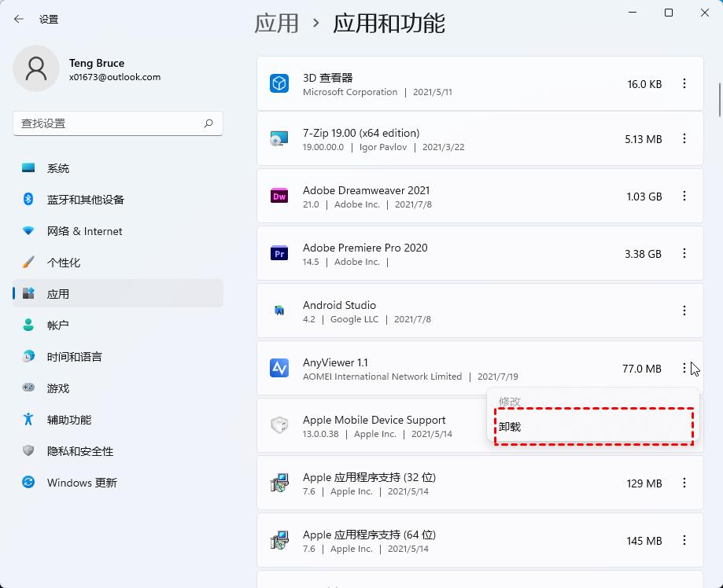This screenshot has height=588, width=723.
Task: Click the 查找设置 search box
Action: (110, 123)
